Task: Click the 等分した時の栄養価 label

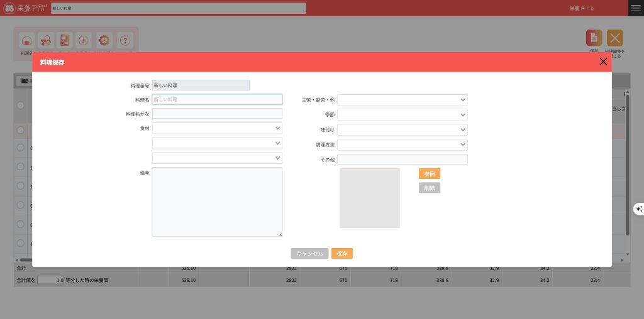Action: (x=87, y=281)
